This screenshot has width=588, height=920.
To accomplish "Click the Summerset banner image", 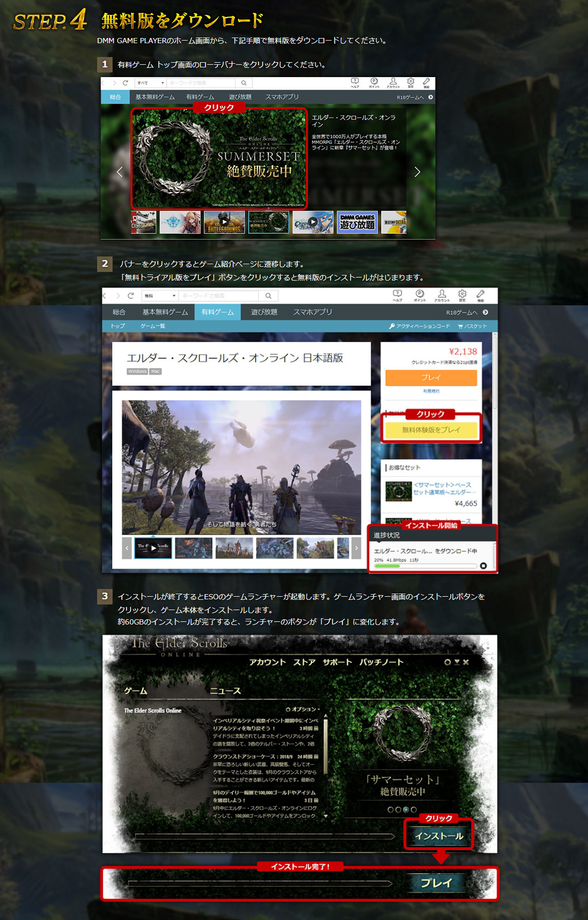I will coord(219,158).
